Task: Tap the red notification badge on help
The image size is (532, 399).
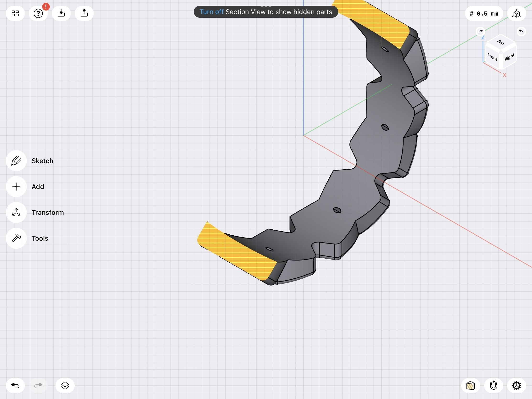Action: tap(46, 6)
